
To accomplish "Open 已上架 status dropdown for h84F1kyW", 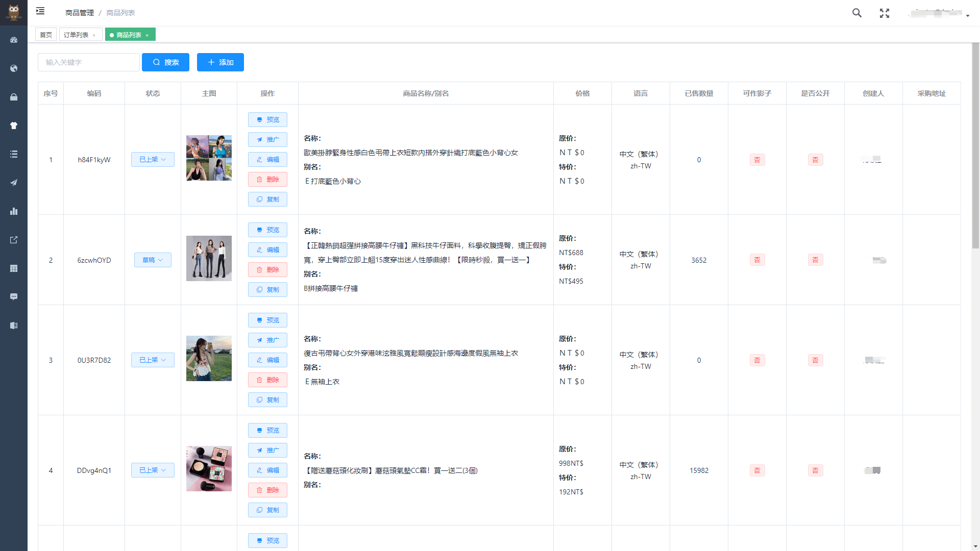I will pyautogui.click(x=153, y=160).
